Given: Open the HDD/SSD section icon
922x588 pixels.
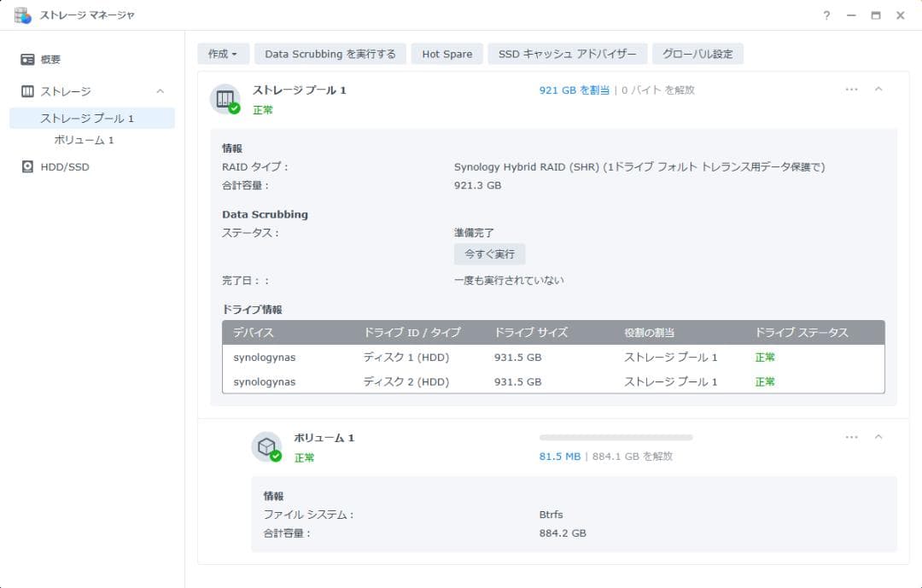Looking at the screenshot, I should pos(29,166).
